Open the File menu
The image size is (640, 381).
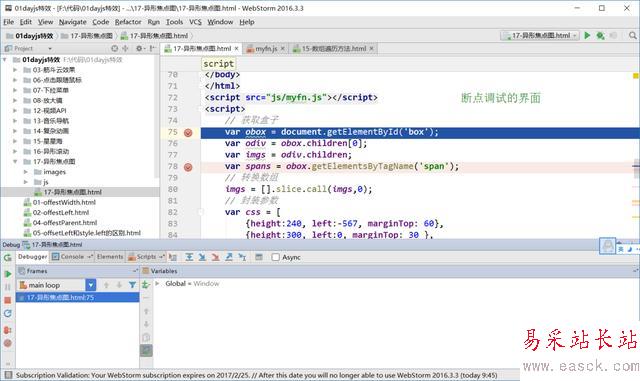(9, 22)
